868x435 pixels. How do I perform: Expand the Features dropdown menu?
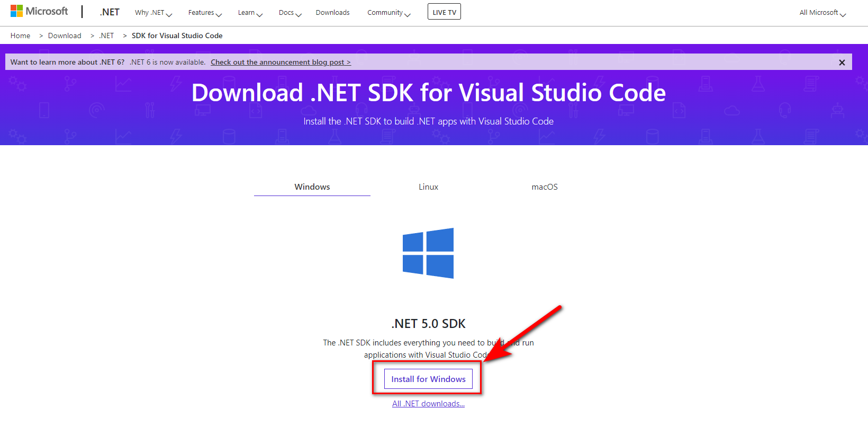[205, 13]
